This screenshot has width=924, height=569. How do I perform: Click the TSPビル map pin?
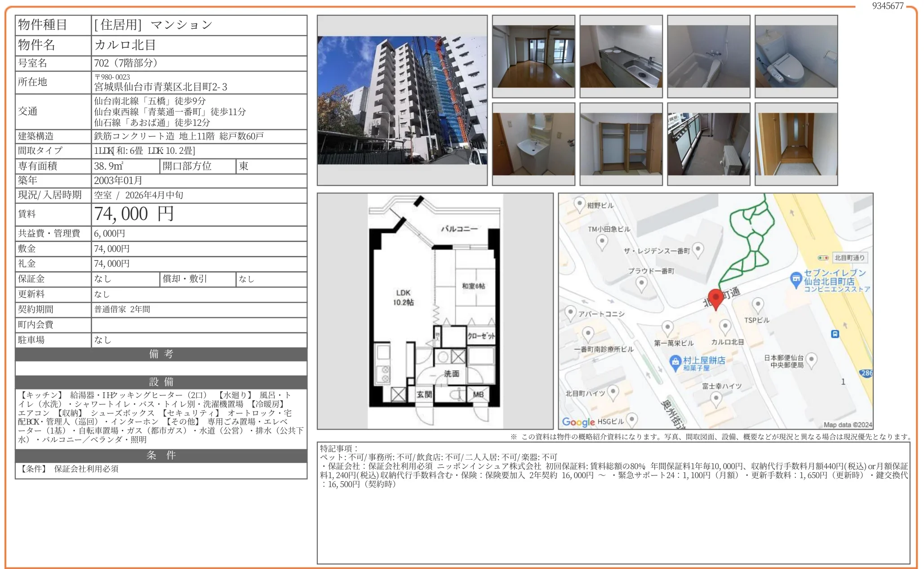click(758, 305)
